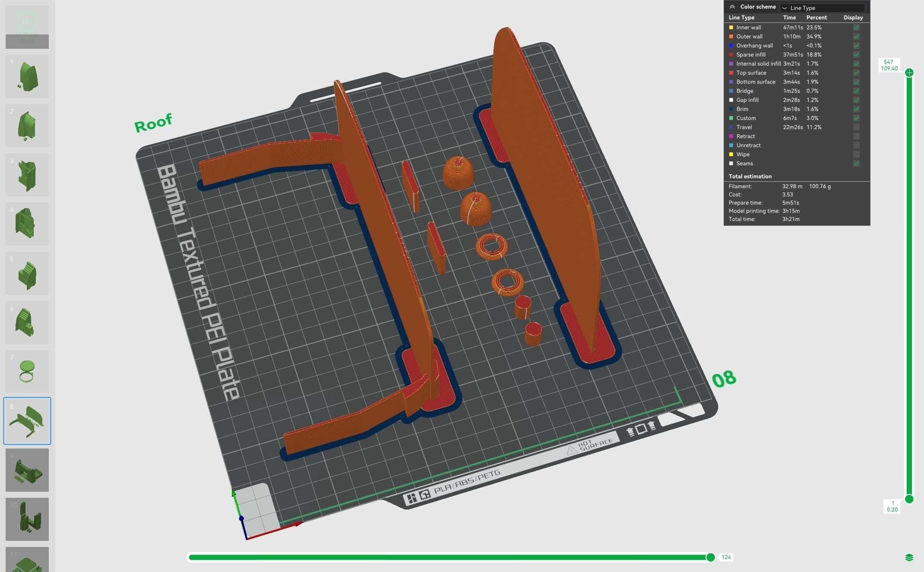Click the Time column header
This screenshot has width=924, height=572.
789,18
